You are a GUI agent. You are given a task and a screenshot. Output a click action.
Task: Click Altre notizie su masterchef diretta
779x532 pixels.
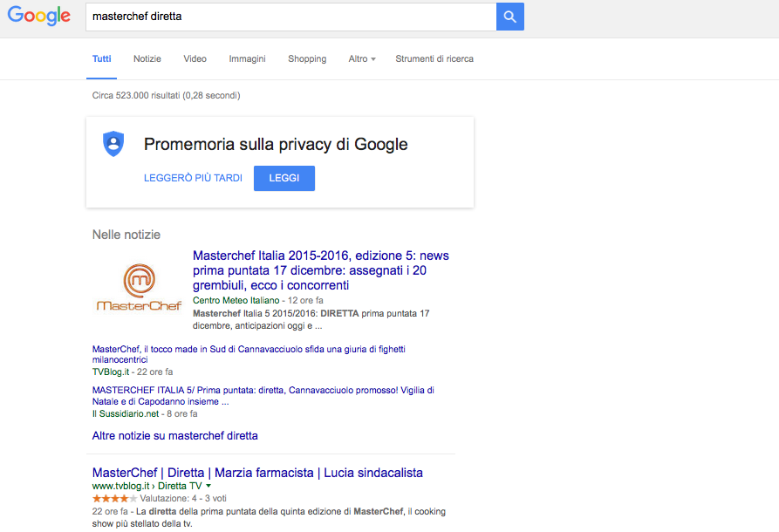174,436
